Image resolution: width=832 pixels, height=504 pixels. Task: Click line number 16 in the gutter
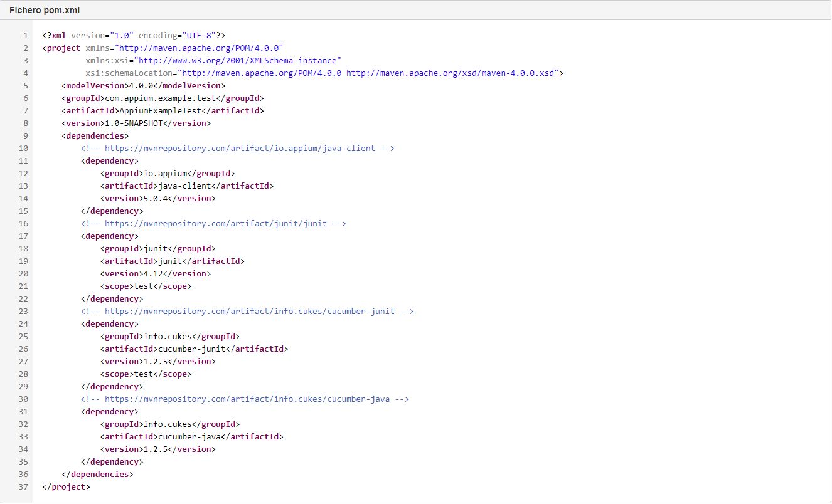pos(23,223)
